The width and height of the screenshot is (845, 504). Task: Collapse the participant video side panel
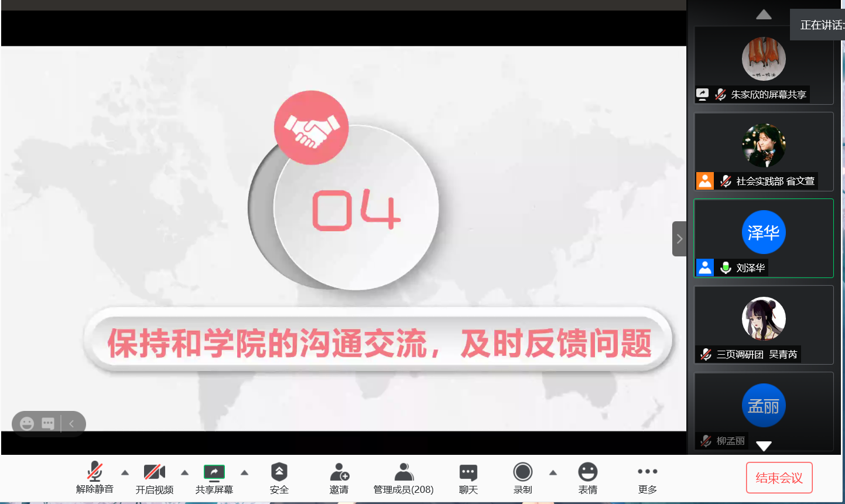[x=679, y=239]
